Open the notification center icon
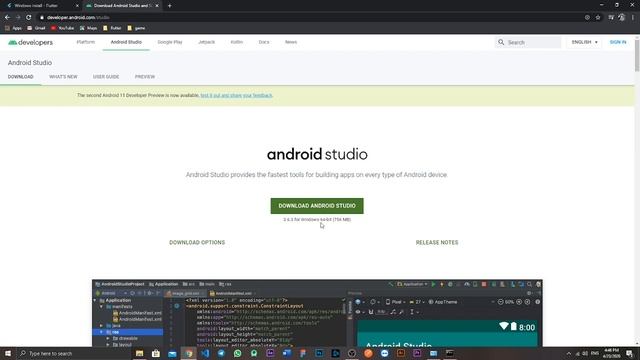This screenshot has width=640, height=360. (629, 353)
